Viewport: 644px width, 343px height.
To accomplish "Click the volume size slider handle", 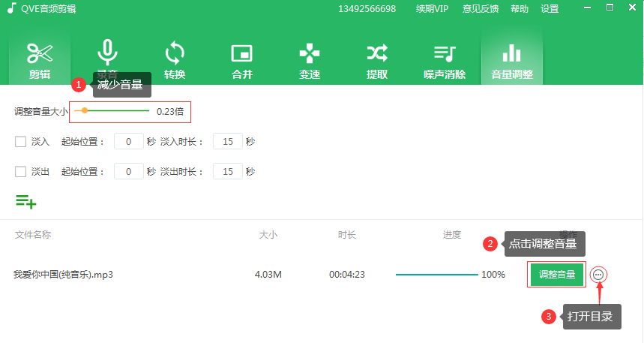I will 85,111.
